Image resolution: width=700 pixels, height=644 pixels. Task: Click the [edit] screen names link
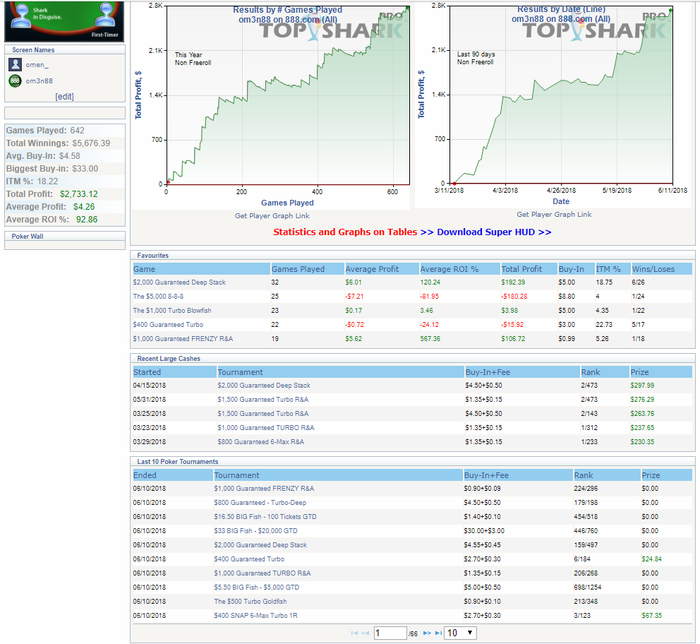(x=65, y=96)
